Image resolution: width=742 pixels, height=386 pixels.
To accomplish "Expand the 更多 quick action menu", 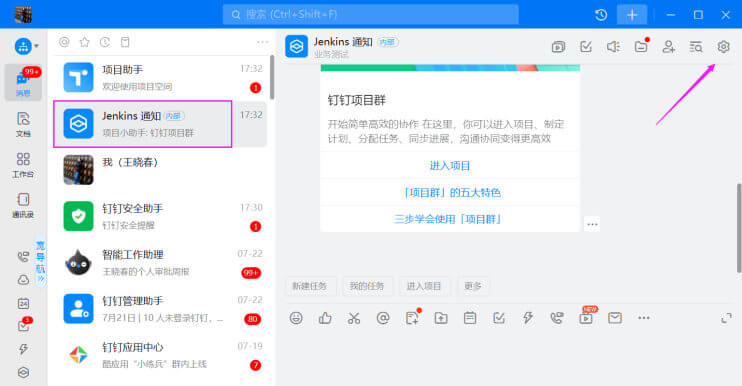I will point(473,286).
